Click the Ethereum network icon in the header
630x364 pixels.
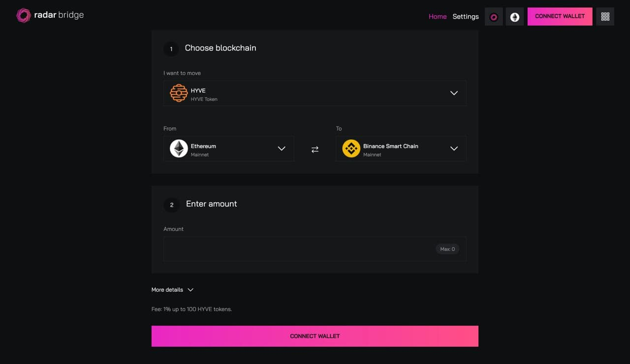click(515, 17)
